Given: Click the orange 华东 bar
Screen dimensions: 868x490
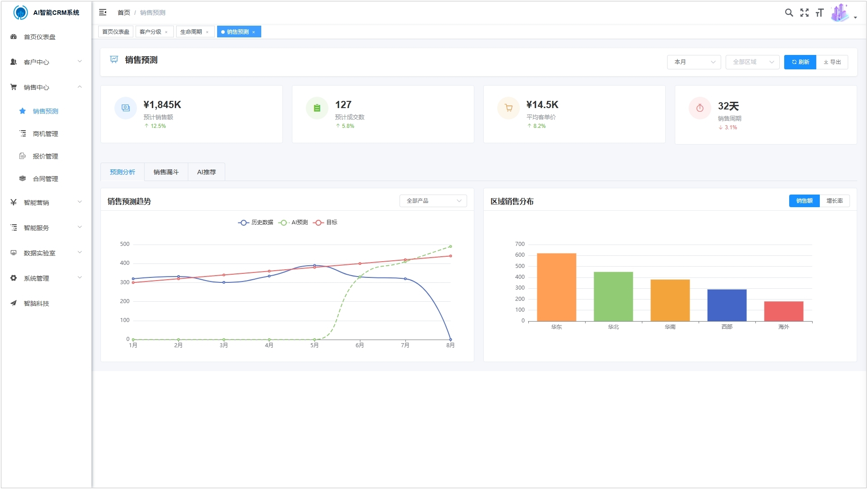Looking at the screenshot, I should (557, 288).
